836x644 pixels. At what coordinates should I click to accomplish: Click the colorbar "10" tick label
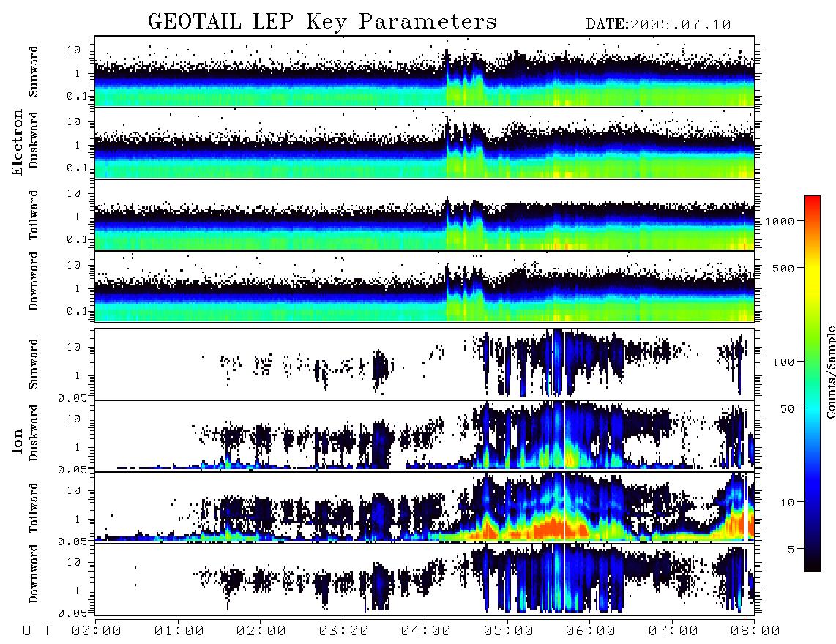[787, 502]
